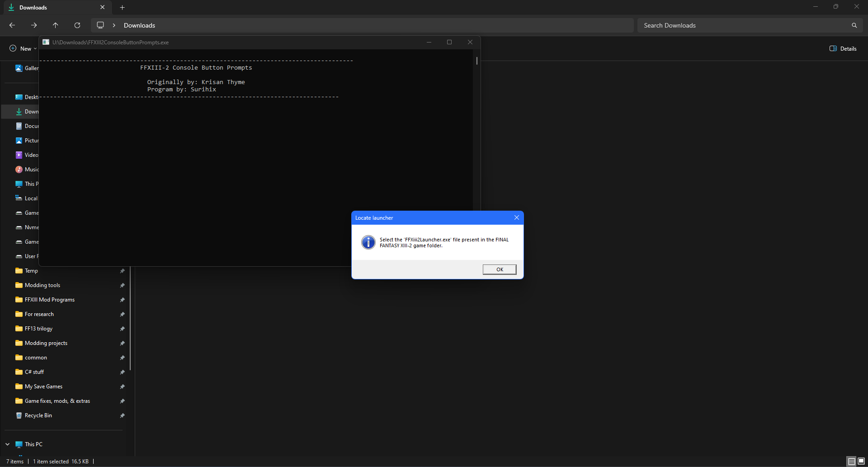Viewport: 868px width, 467px height.
Task: Click the pin icon beside Temp
Action: point(122,271)
